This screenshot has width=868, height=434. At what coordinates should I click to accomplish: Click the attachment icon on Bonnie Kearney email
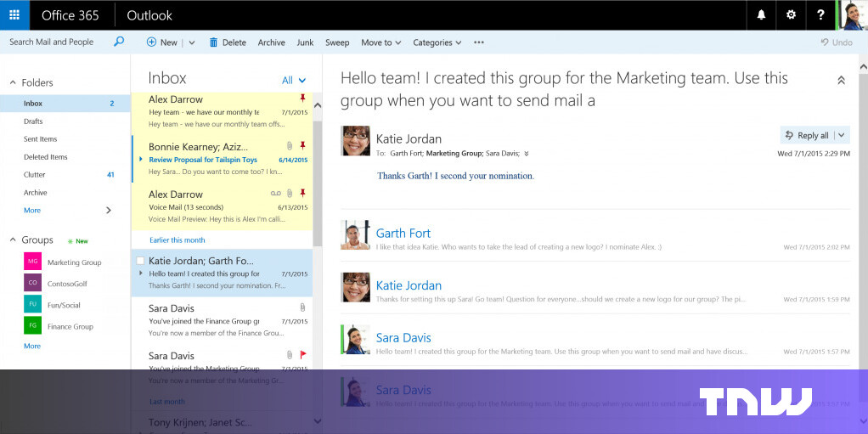[x=289, y=145]
